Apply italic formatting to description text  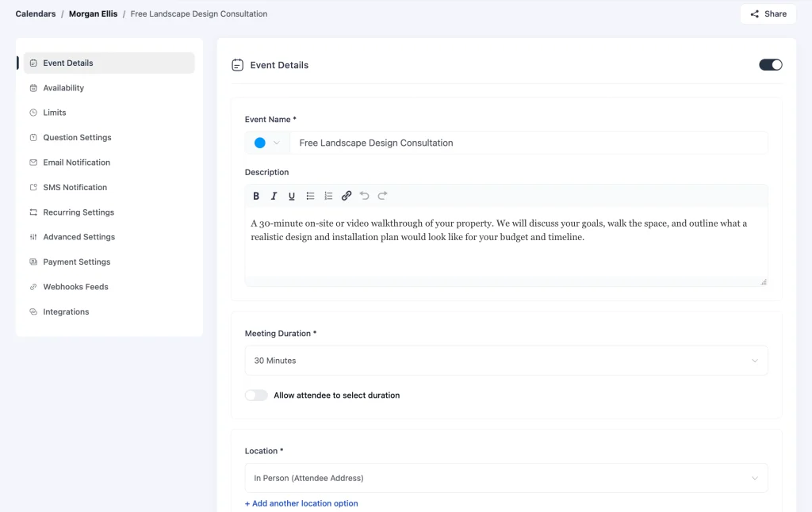[x=274, y=196]
